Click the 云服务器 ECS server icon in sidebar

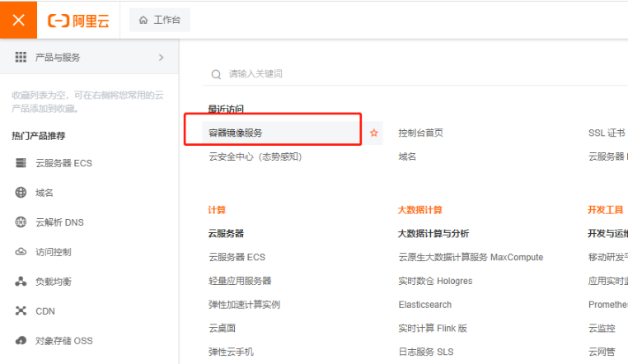pos(21,163)
